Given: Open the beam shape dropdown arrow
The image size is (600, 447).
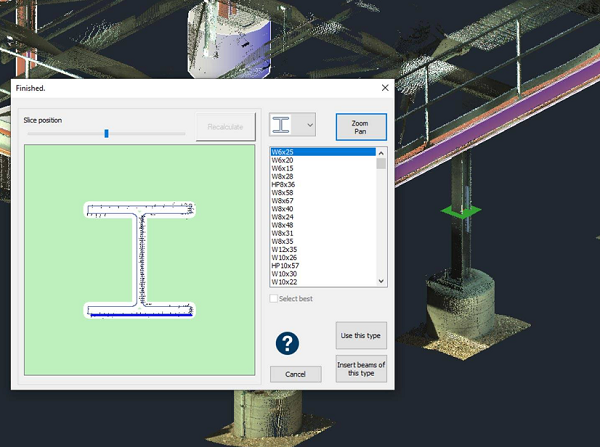Looking at the screenshot, I should point(309,125).
